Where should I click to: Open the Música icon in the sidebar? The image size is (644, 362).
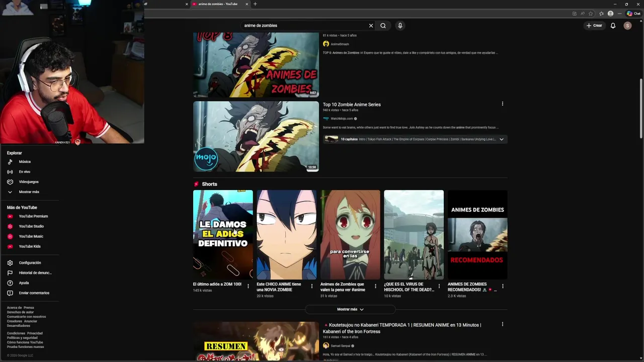coord(10,162)
